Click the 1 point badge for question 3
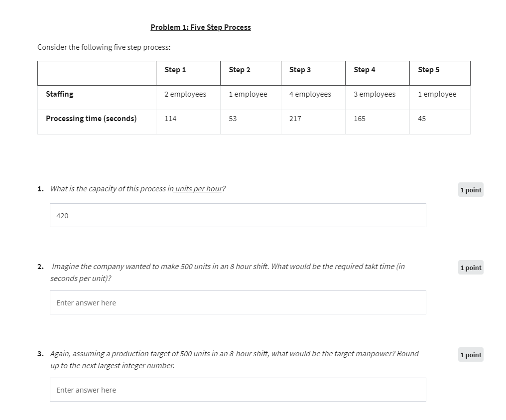 [471, 355]
